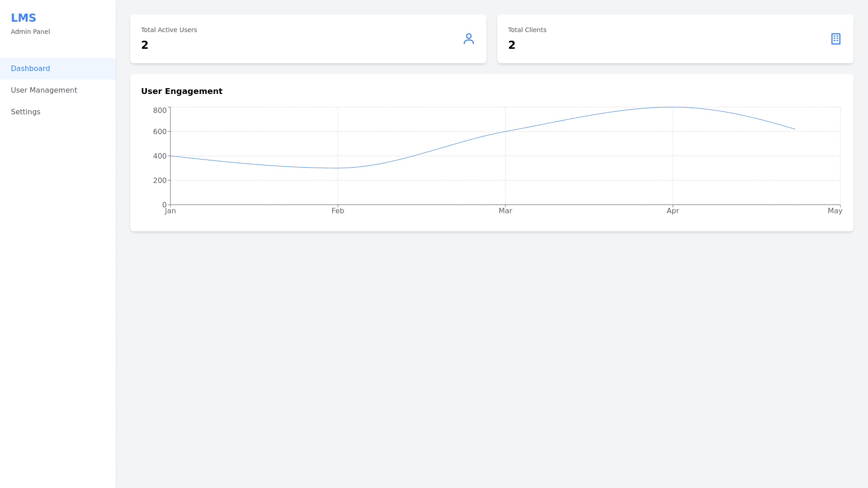Click the User Engagement chart heading
Screen dimensions: 868x488
[181, 91]
